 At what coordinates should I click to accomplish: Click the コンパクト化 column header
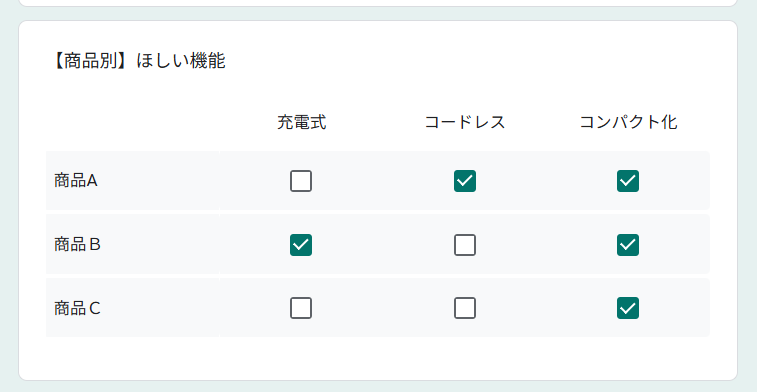click(x=628, y=122)
